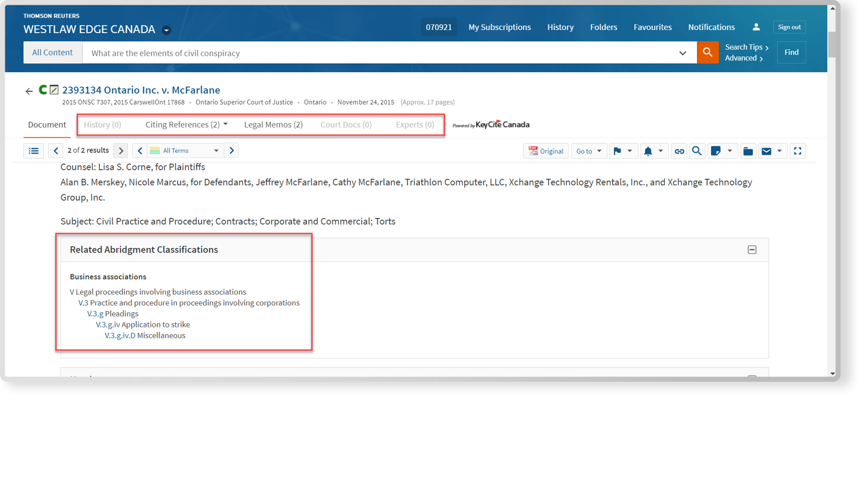This screenshot has height=488, width=868.
Task: Expand flag options dropdown arrow
Action: coord(630,151)
